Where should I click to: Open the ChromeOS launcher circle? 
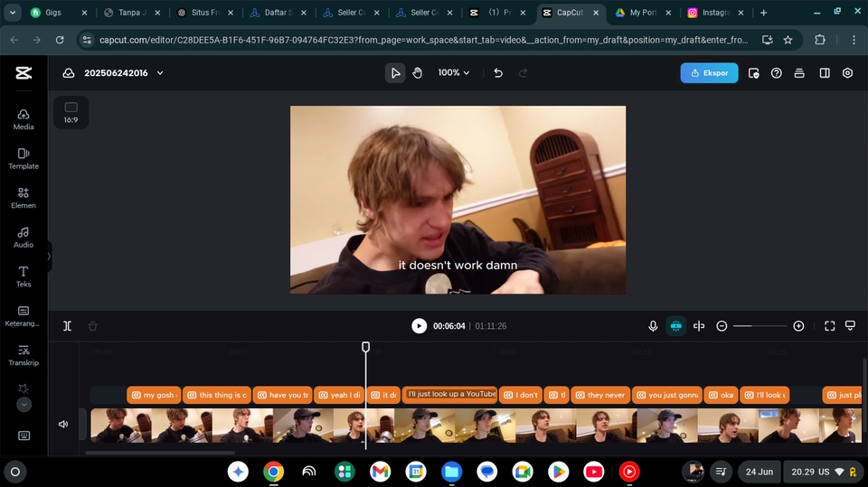15,472
